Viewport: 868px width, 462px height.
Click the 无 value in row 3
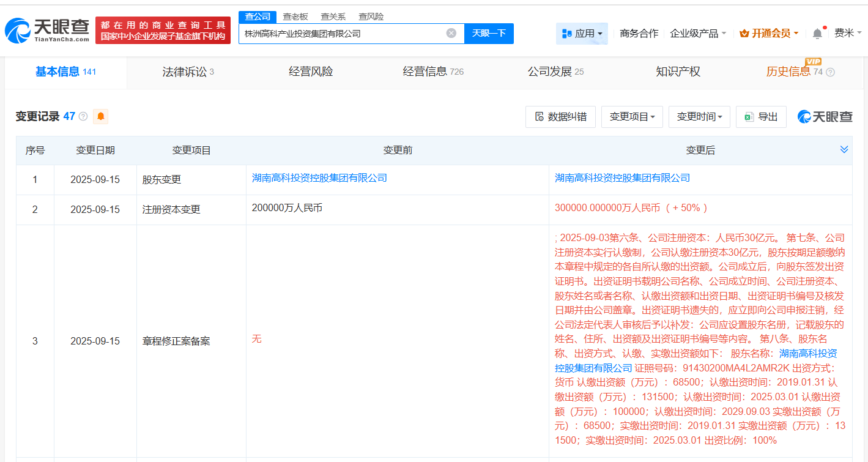(257, 339)
